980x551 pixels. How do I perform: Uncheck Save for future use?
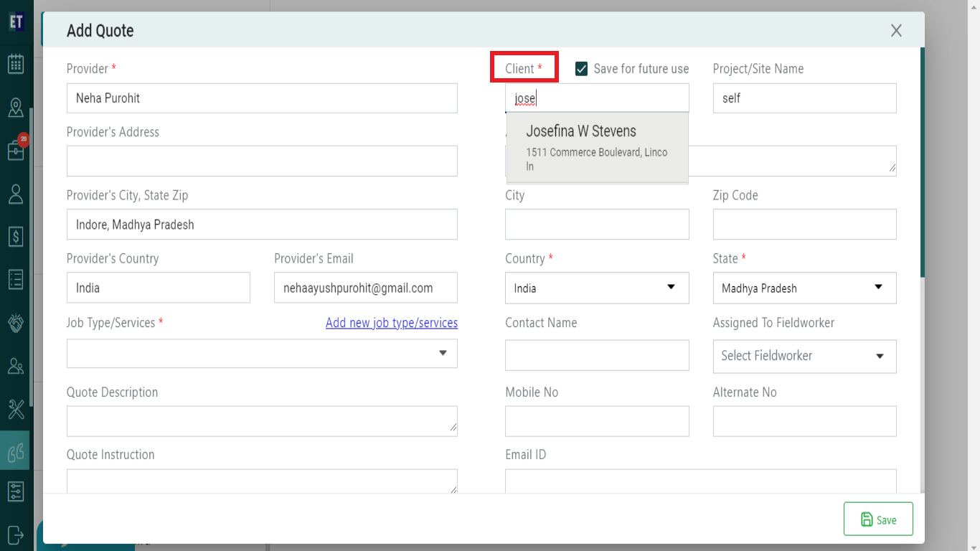click(582, 69)
